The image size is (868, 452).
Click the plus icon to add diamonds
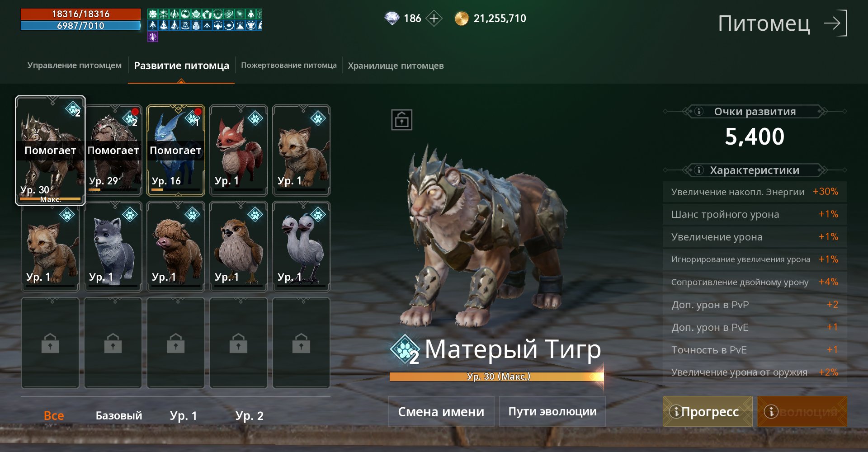click(434, 19)
